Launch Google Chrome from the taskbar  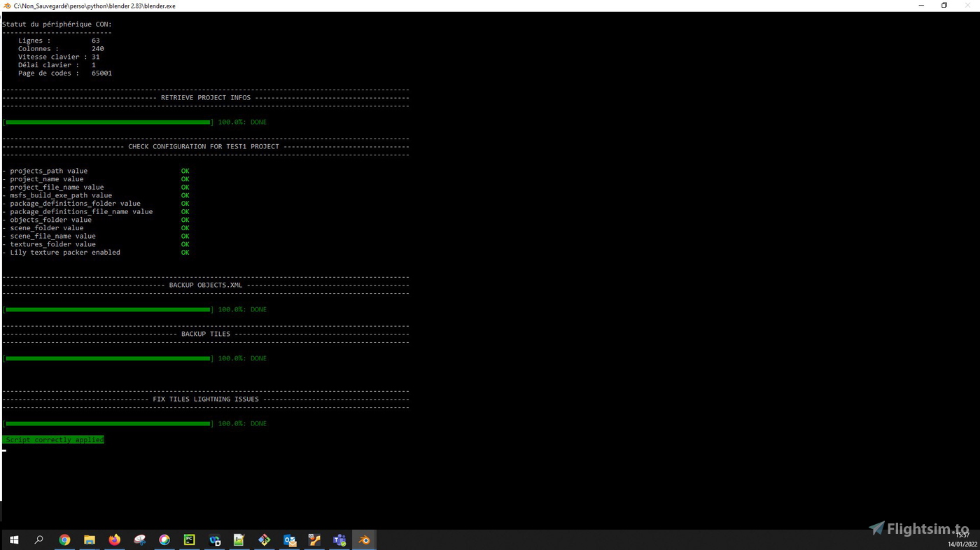coord(64,540)
